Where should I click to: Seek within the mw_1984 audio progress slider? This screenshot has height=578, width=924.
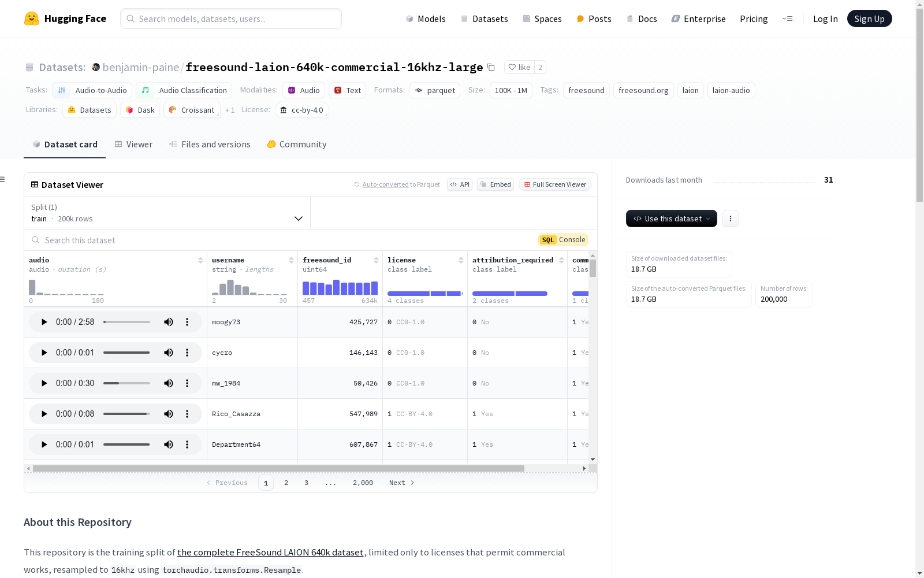point(126,383)
